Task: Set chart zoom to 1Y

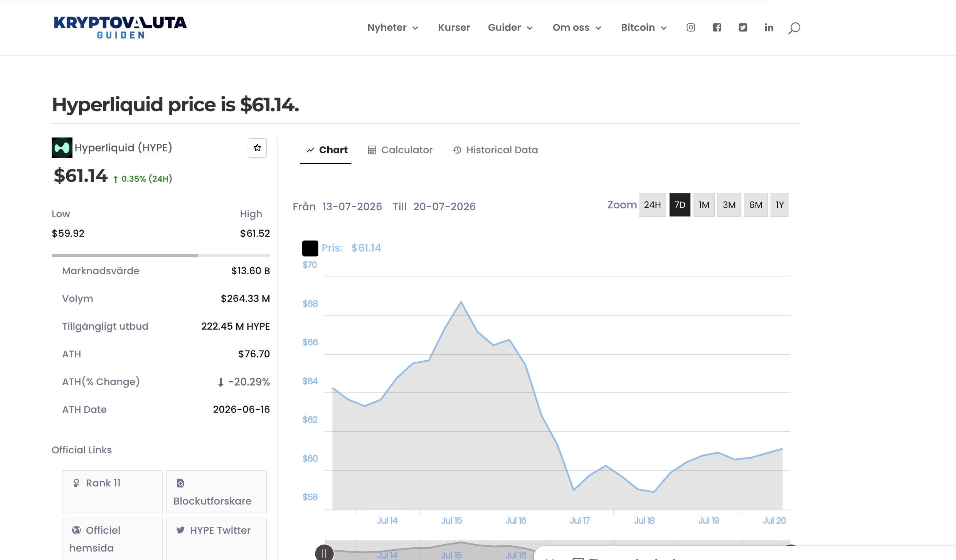Action: pos(779,205)
